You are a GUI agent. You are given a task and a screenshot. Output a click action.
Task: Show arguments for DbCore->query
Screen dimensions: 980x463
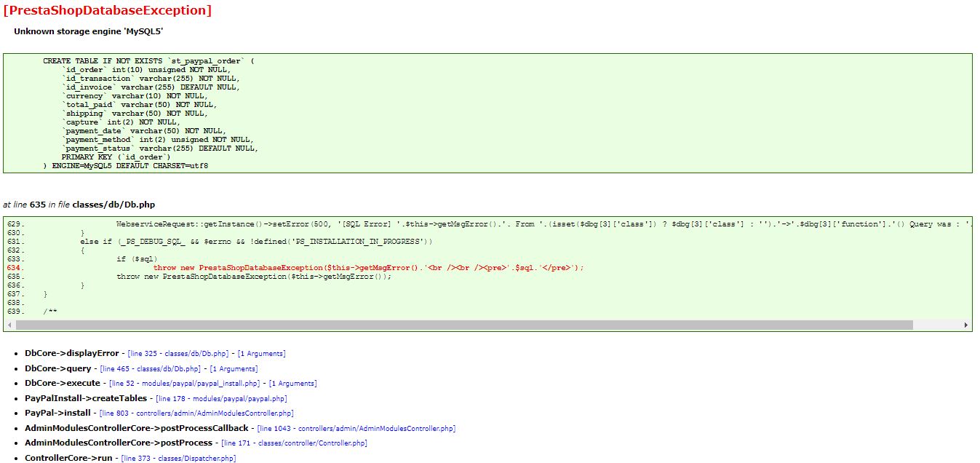[x=234, y=369]
